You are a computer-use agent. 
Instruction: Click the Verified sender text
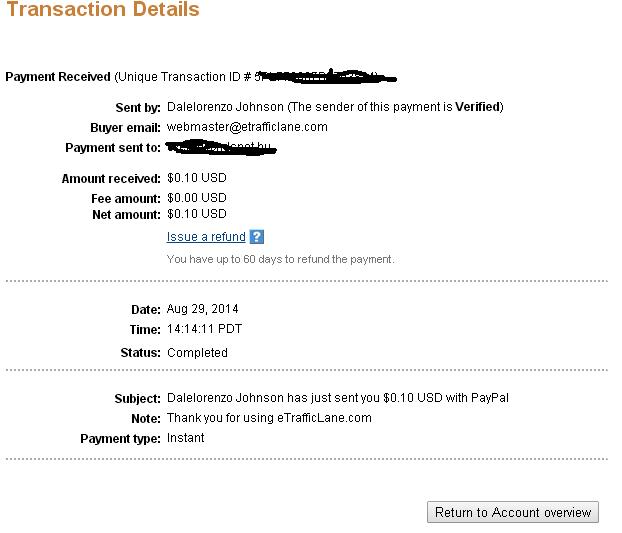[478, 107]
